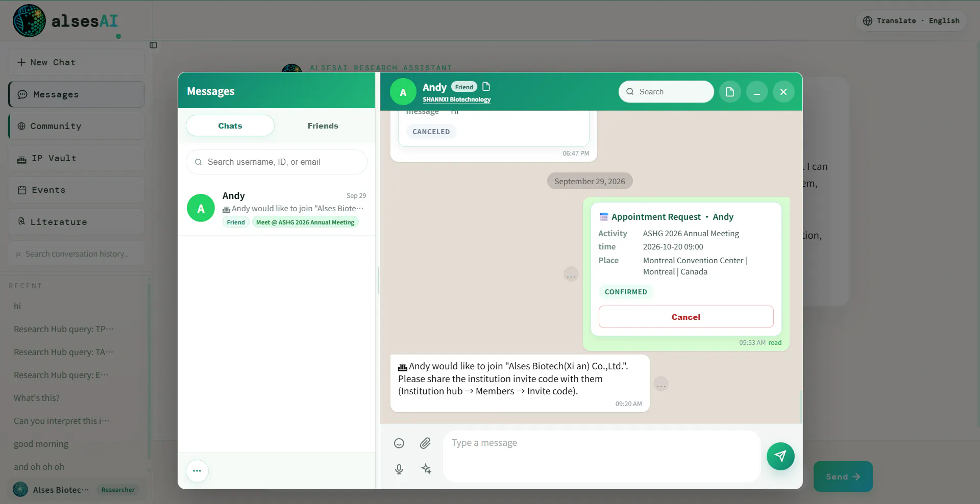980x504 pixels.
Task: Open Andy conversation in chat list
Action: [277, 208]
